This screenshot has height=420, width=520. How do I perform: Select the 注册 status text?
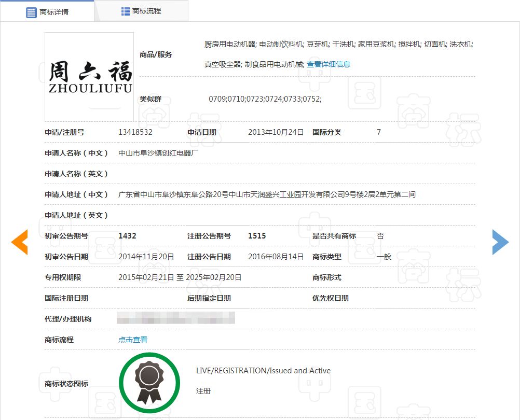pyautogui.click(x=203, y=391)
